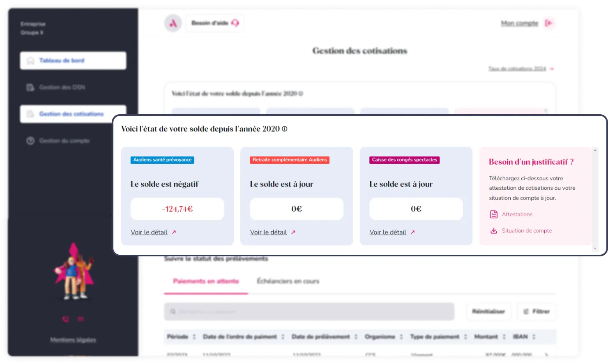Switch to Échéanciers en cours tab
The image size is (608, 364).
tap(288, 281)
